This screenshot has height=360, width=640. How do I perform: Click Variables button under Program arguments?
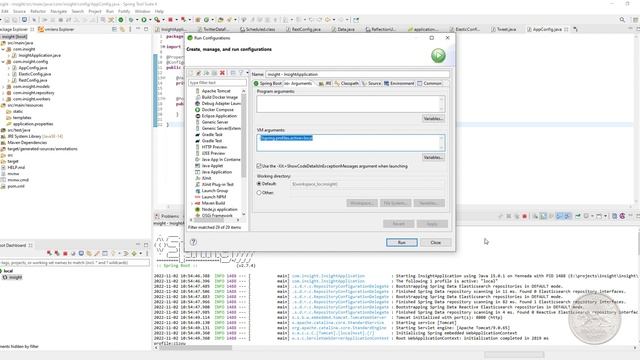pyautogui.click(x=433, y=118)
